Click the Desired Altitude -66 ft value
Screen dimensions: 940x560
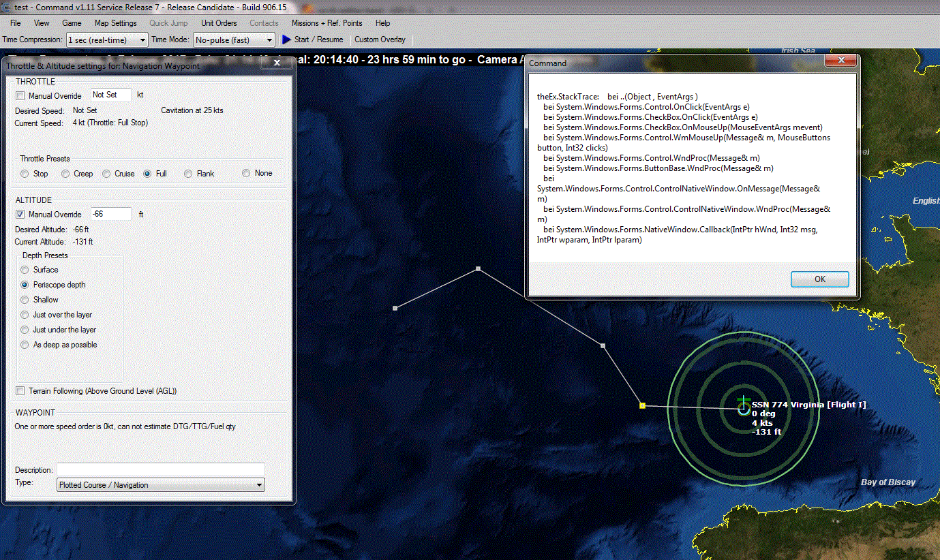tap(81, 230)
